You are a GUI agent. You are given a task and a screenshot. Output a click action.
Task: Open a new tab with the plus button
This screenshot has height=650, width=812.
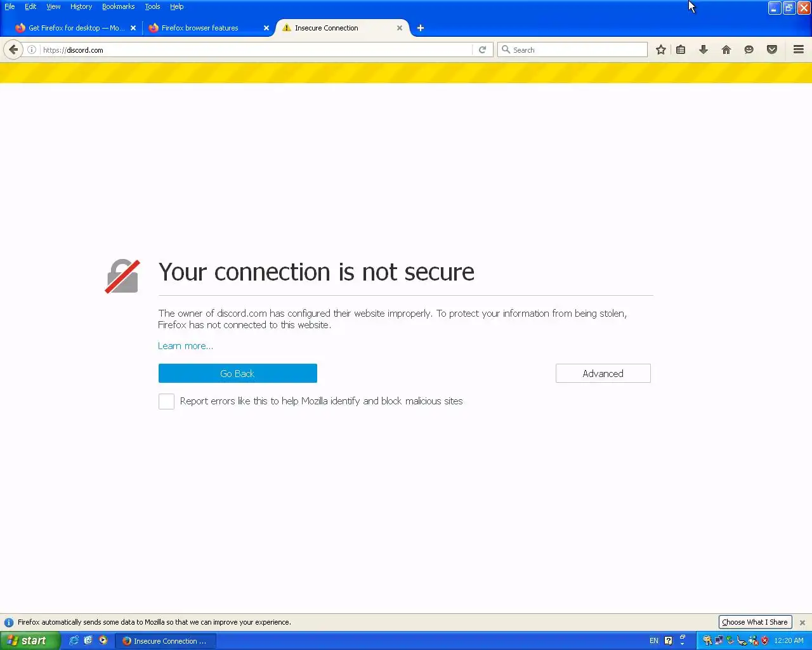(421, 28)
